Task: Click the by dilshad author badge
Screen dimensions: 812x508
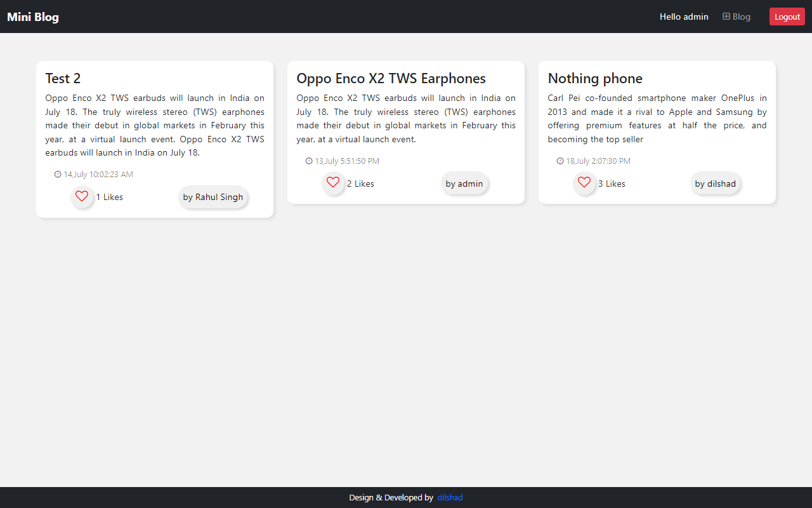Action: (716, 184)
